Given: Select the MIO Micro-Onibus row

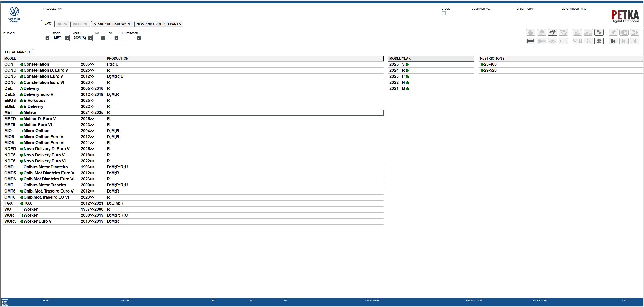Looking at the screenshot, I should pos(193,131).
